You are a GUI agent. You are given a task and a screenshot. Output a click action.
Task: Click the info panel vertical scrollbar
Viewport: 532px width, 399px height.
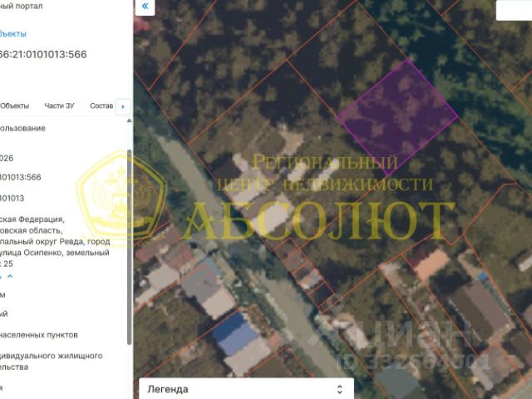[130, 247]
